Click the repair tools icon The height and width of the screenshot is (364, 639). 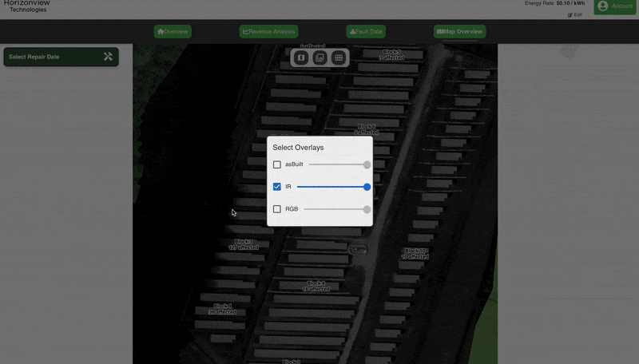click(x=108, y=57)
